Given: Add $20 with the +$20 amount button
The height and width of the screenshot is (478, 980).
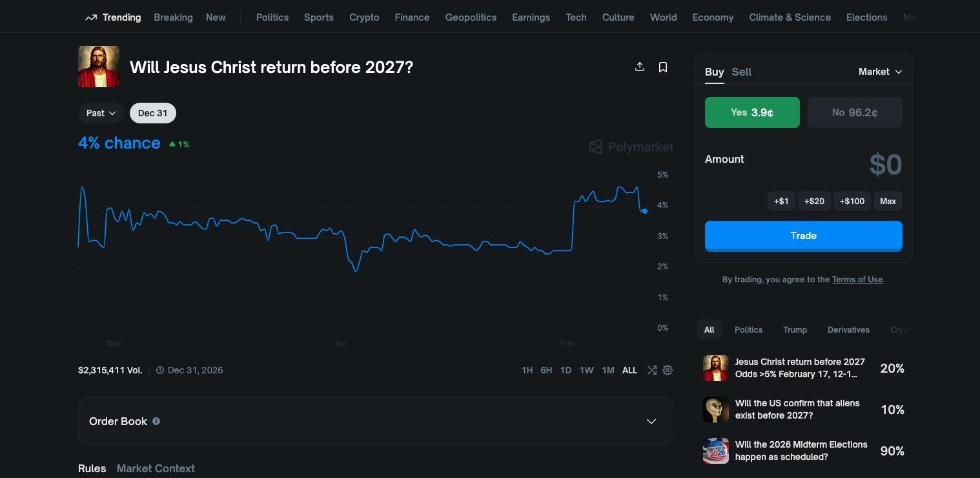Looking at the screenshot, I should tap(813, 201).
